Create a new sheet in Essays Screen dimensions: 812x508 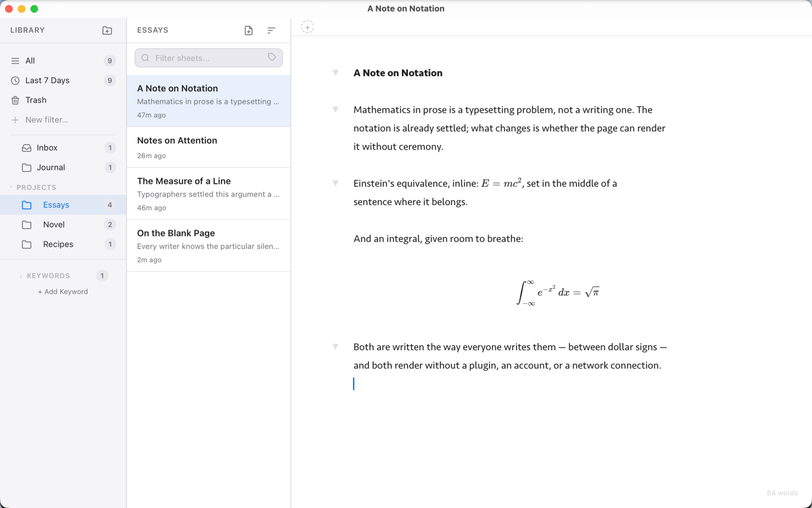click(249, 30)
